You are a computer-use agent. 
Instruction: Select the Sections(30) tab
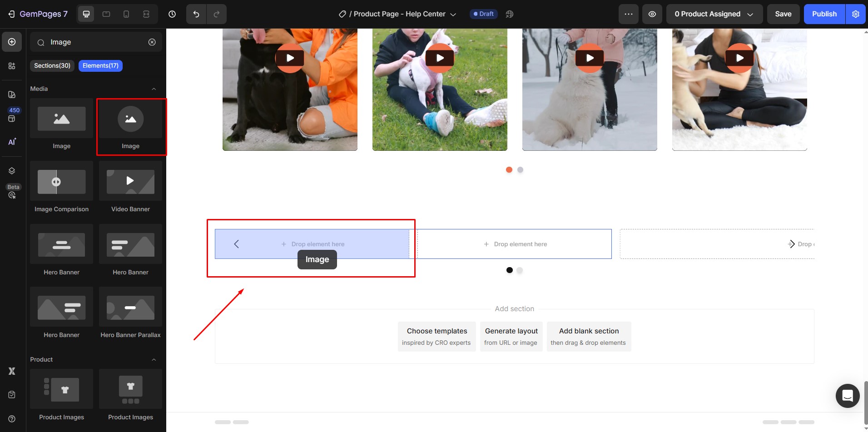coord(52,66)
